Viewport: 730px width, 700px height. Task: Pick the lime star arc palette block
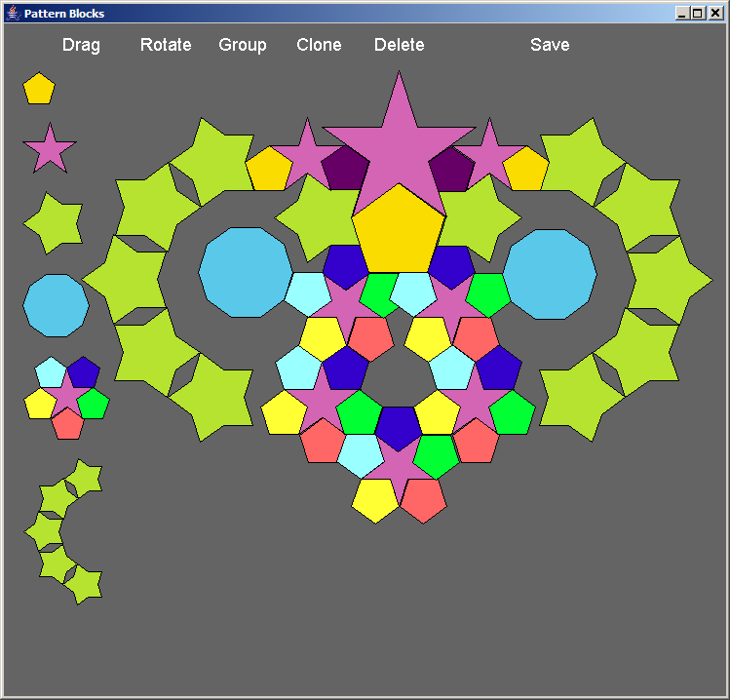pyautogui.click(x=63, y=531)
